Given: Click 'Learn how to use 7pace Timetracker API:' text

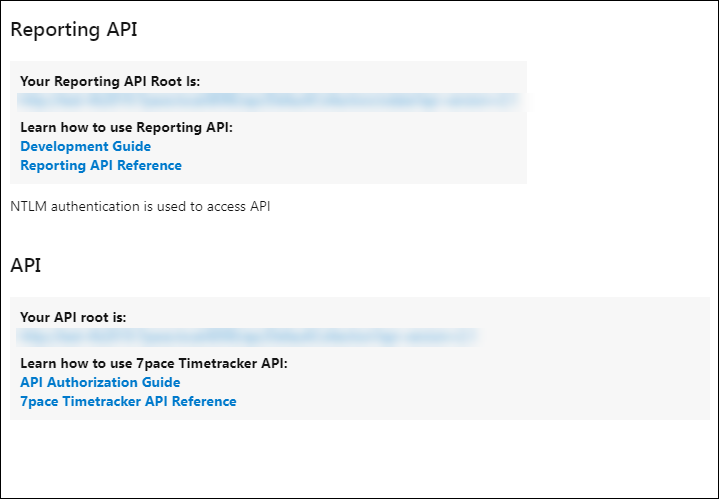Looking at the screenshot, I should click(154, 364).
